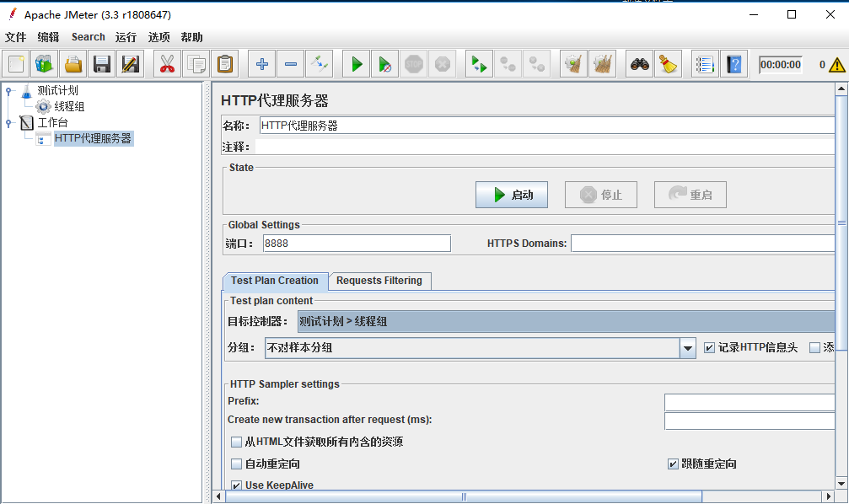This screenshot has height=504, width=849.
Task: Click Remote Start All icon
Action: (479, 64)
